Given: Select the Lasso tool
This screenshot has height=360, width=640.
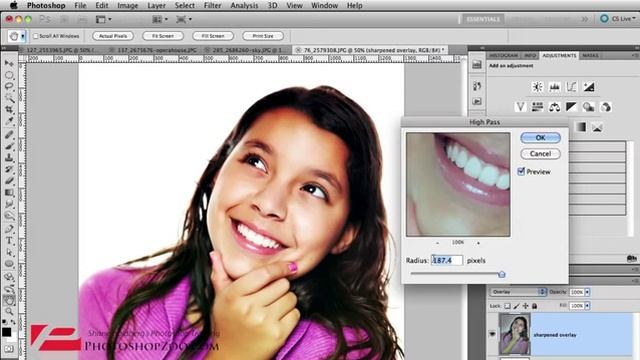Looking at the screenshot, I should coord(9,87).
